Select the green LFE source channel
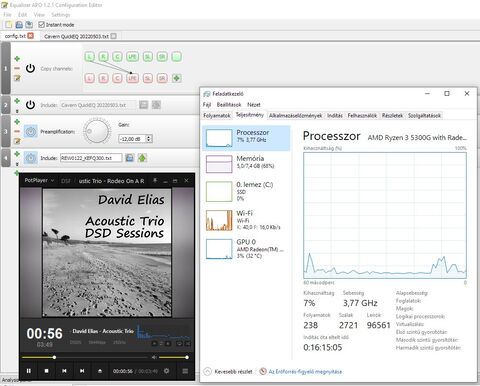This screenshot has width=480, height=386. [x=132, y=57]
